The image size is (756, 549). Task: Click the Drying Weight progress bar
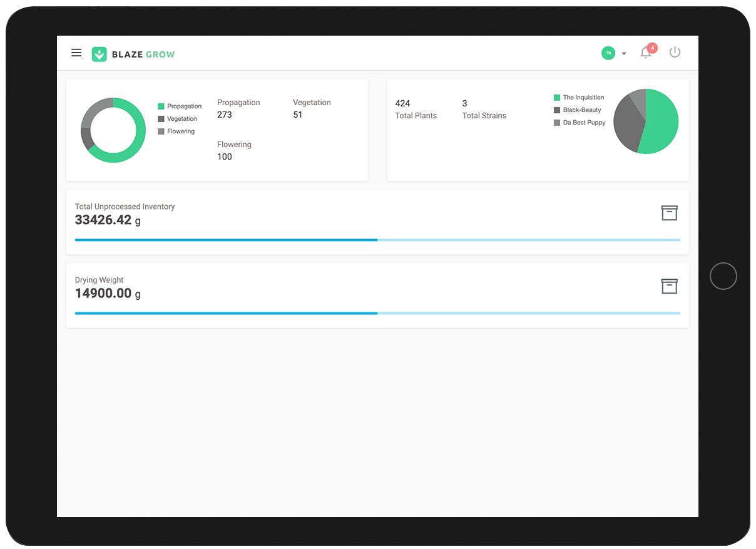click(x=377, y=313)
